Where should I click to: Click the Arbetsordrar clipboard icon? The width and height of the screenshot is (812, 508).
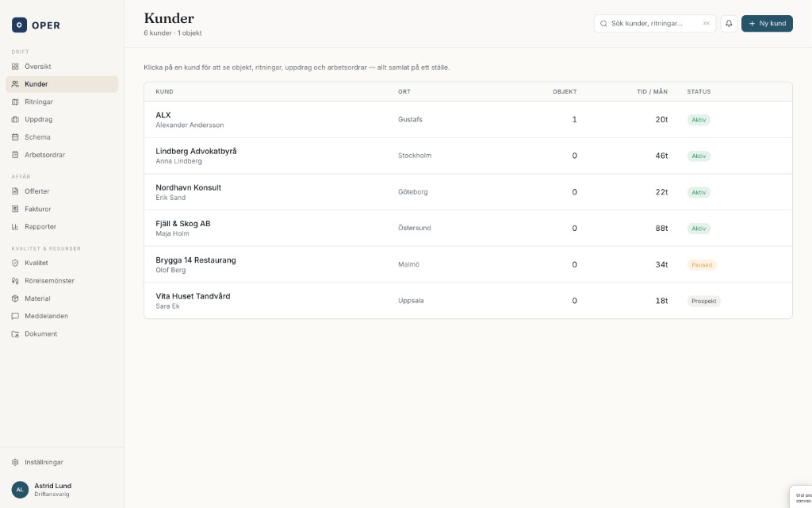click(x=15, y=155)
